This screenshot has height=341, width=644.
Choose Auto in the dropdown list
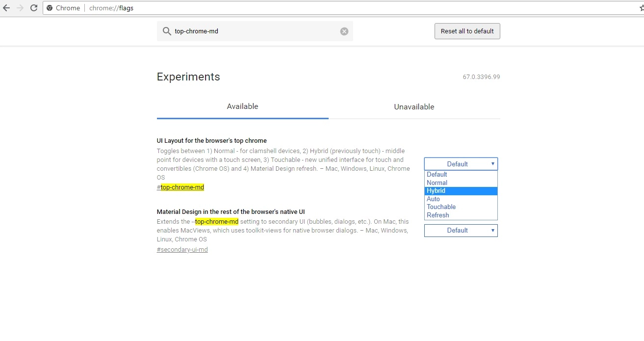point(461,199)
